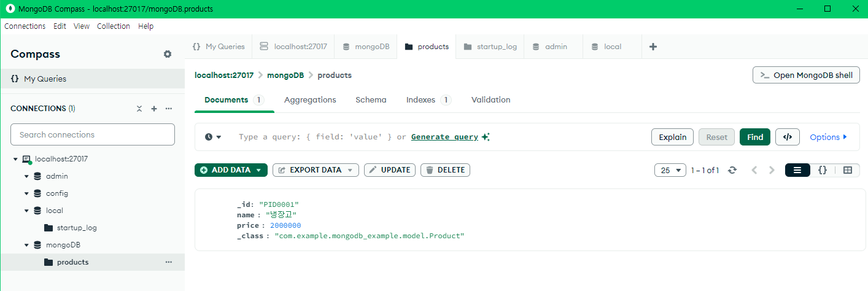The width and height of the screenshot is (868, 291).
Task: Click Find button
Action: [755, 137]
